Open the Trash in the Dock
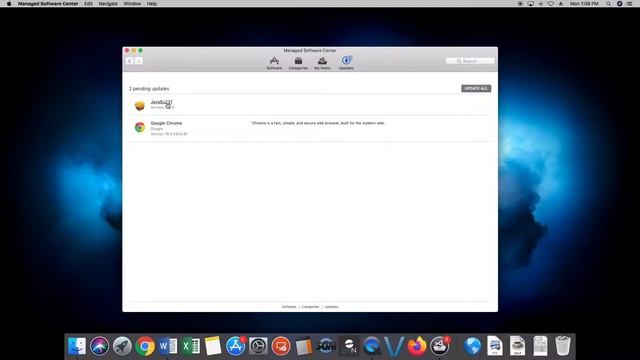The width and height of the screenshot is (640, 360). pyautogui.click(x=563, y=346)
